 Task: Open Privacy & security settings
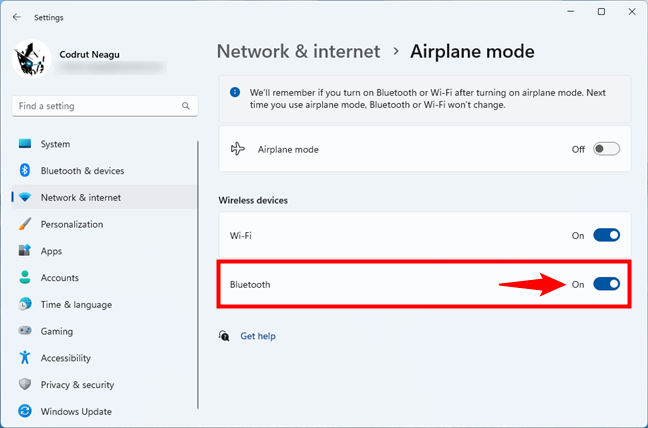77,385
